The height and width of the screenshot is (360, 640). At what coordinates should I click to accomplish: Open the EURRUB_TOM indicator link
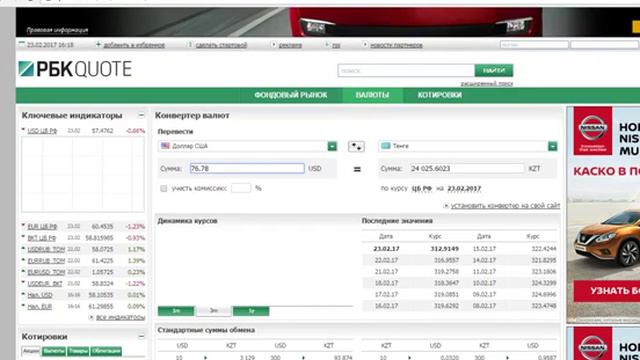(x=46, y=260)
